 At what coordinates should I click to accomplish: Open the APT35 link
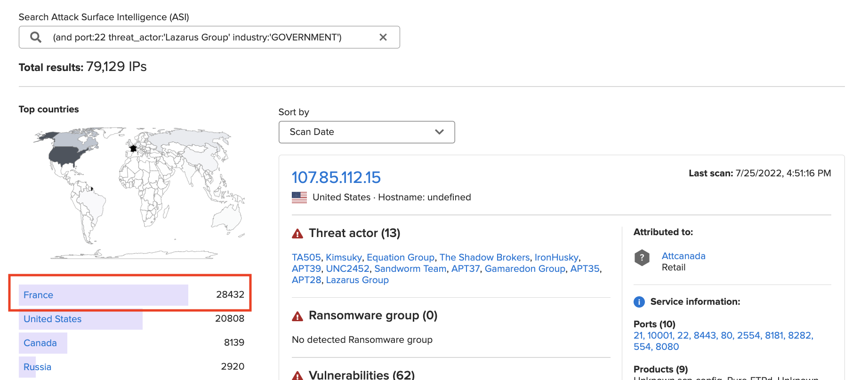(585, 269)
